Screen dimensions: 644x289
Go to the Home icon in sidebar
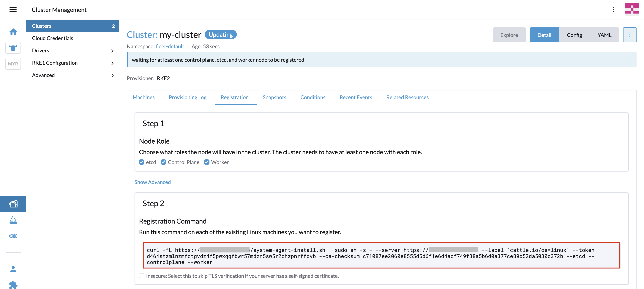[13, 32]
